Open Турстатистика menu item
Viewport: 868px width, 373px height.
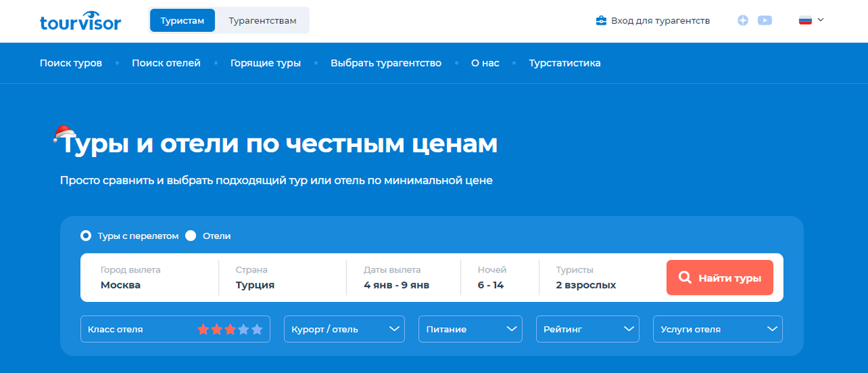(565, 63)
